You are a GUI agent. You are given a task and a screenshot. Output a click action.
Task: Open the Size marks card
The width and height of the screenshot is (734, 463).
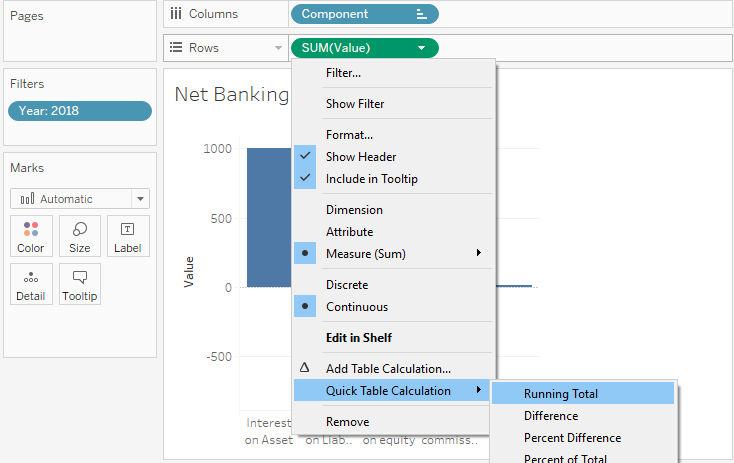click(80, 236)
